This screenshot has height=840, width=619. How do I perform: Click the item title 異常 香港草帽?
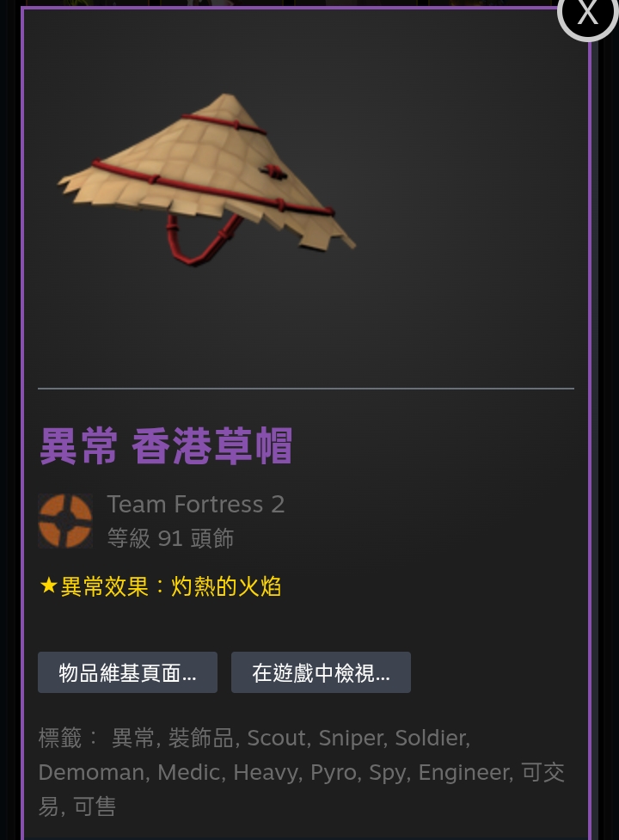pos(166,445)
